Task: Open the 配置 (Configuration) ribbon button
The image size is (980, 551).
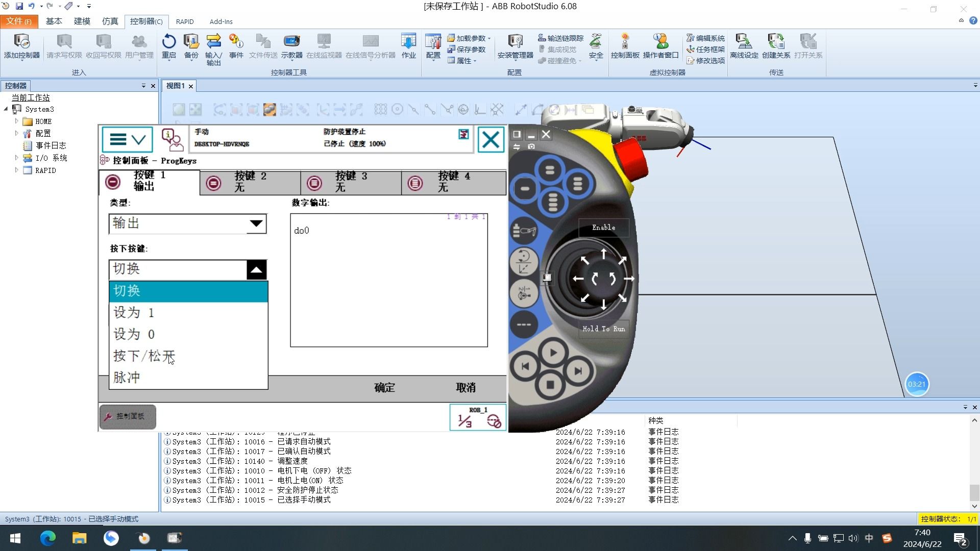Action: 433,46
